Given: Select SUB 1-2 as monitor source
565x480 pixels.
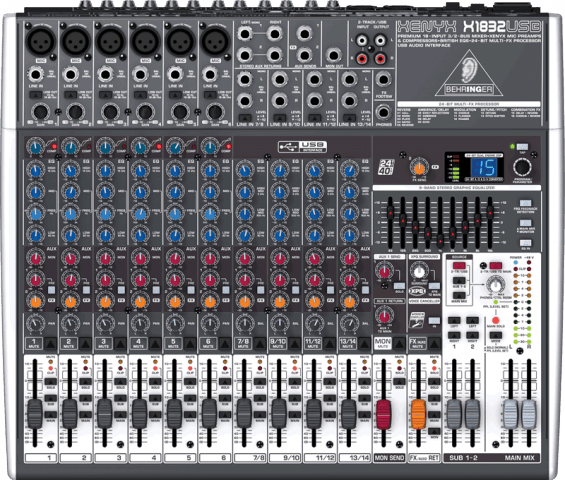Looking at the screenshot, I should 459,281.
